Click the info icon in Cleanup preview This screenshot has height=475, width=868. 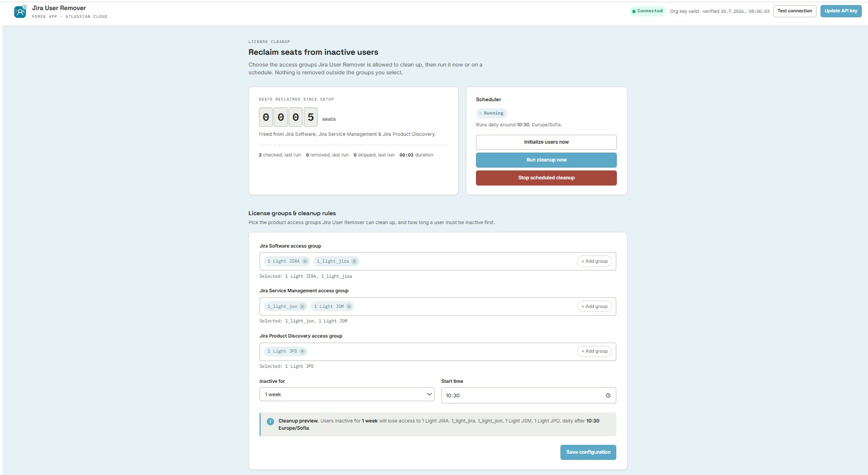pyautogui.click(x=270, y=421)
